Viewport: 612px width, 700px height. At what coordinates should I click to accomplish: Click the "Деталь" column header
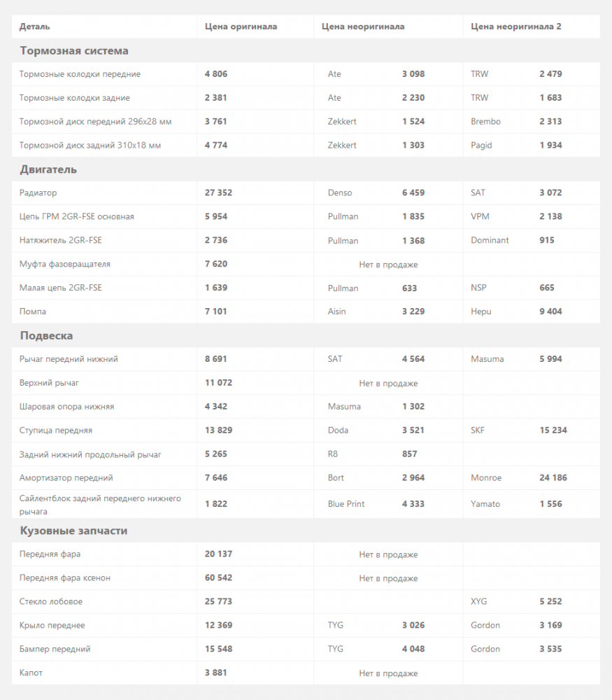pos(34,27)
